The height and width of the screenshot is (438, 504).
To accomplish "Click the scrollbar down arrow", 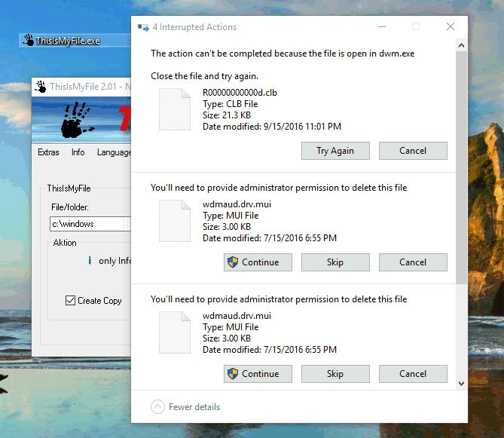I will point(461,384).
